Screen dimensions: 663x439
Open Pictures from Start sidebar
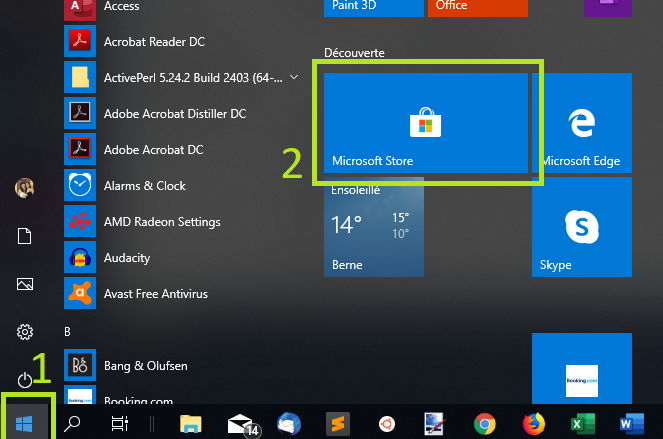(x=25, y=284)
